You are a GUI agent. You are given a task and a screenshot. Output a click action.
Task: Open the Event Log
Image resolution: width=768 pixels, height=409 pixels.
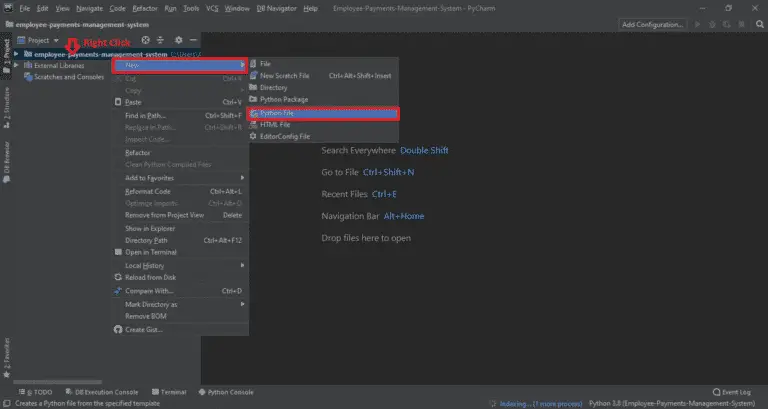(x=732, y=392)
